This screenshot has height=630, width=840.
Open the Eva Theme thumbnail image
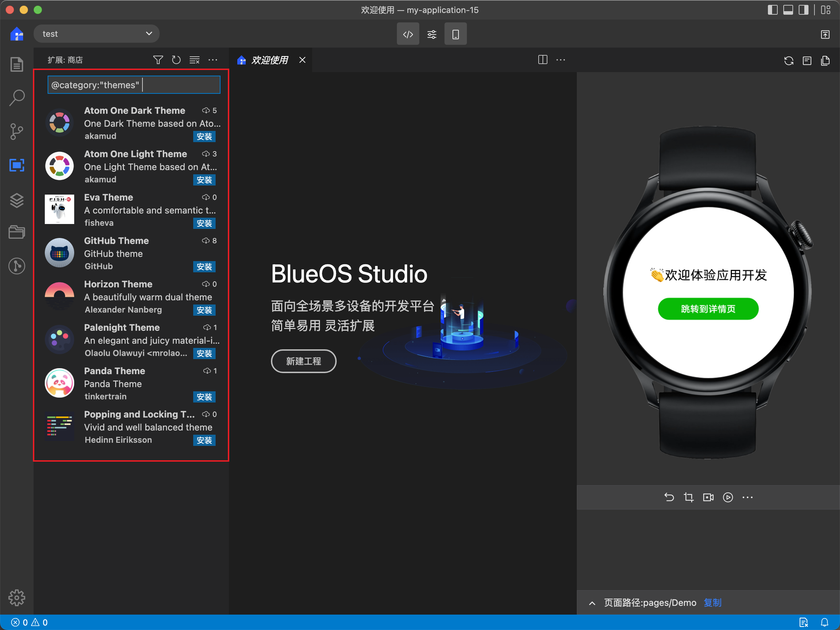pyautogui.click(x=59, y=209)
